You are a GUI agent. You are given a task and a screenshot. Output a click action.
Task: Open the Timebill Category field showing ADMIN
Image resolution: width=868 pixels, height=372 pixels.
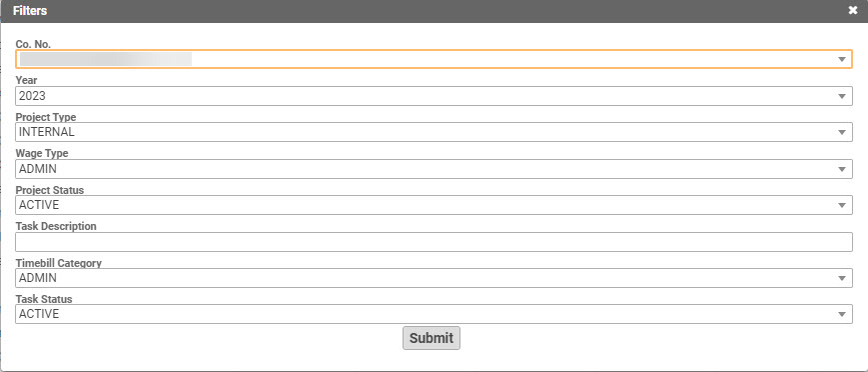[434, 278]
